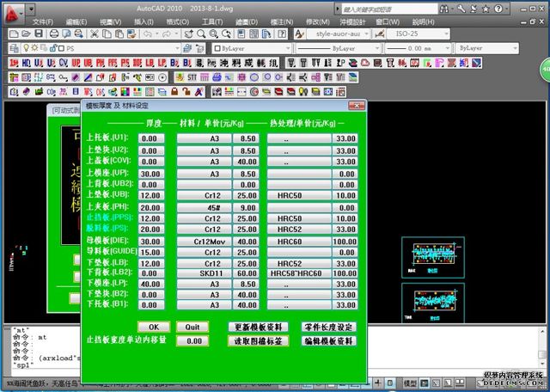The image size is (550, 392).
Task: Click the Cut scissors icon
Action: 94,34
